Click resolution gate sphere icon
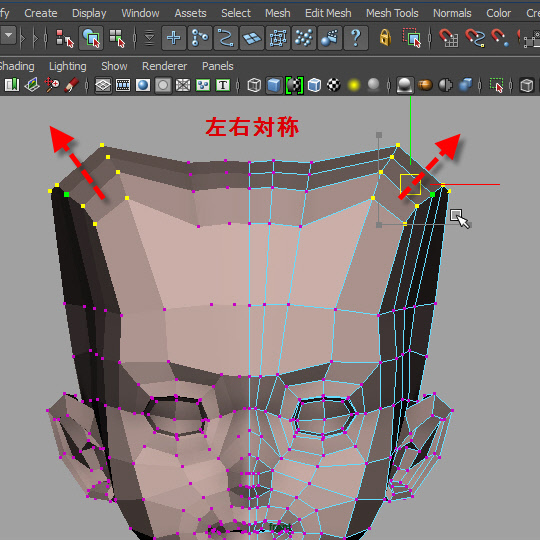The width and height of the screenshot is (540, 540). [143, 85]
